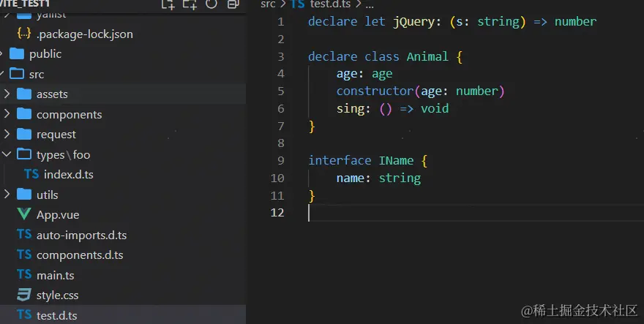Open .package-lock.json file
The height and width of the screenshot is (324, 644).
[85, 34]
